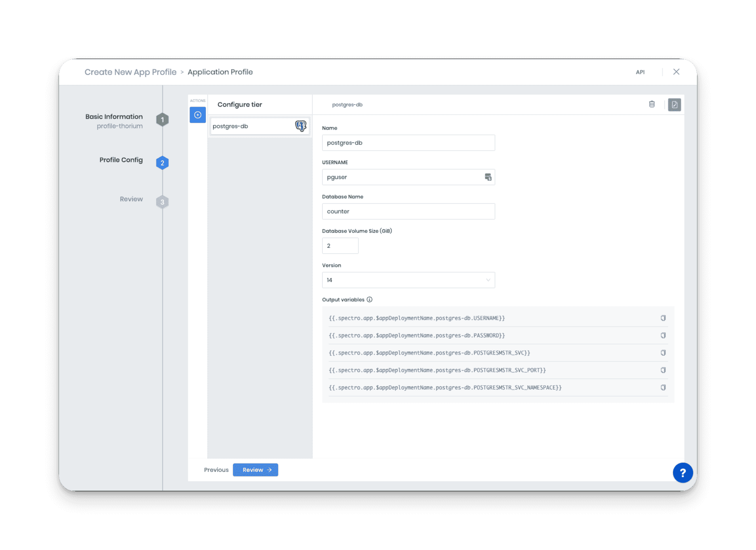Select the postgres-db tier in the list
Screen dimensions: 756x550
pyautogui.click(x=260, y=126)
